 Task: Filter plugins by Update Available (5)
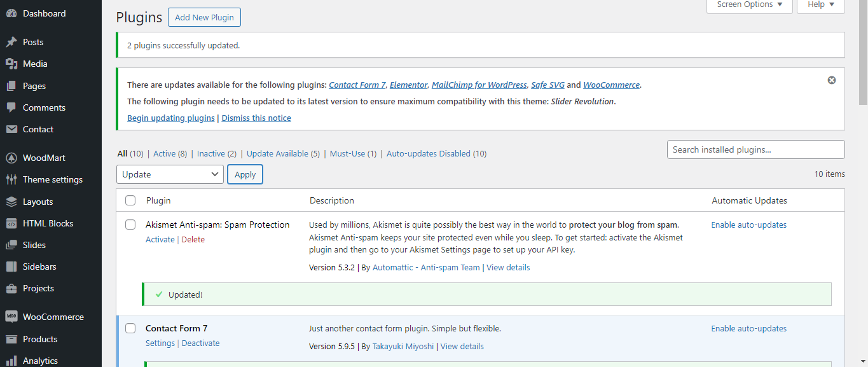coord(283,153)
